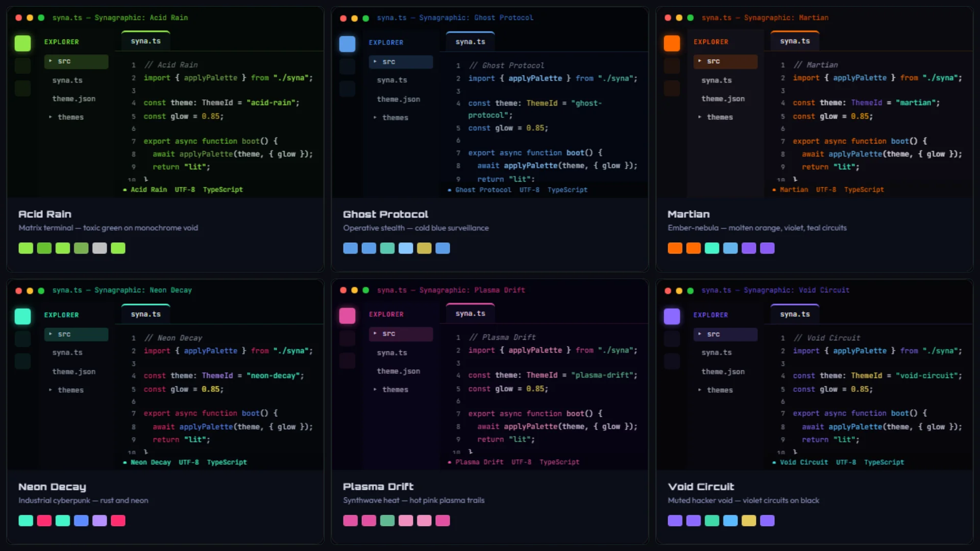Image resolution: width=980 pixels, height=551 pixels.
Task: Expand the src folder in Acid Rain explorer
Action: (x=76, y=61)
